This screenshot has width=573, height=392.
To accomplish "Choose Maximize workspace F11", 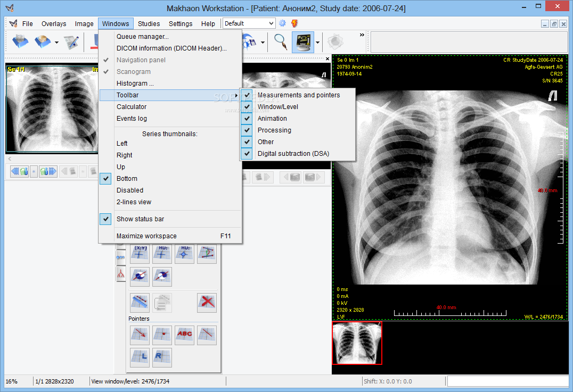I will click(170, 236).
